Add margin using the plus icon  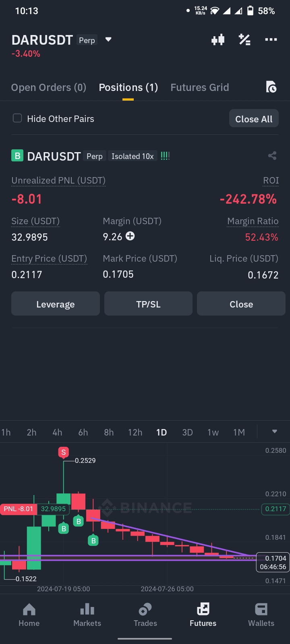click(x=130, y=236)
